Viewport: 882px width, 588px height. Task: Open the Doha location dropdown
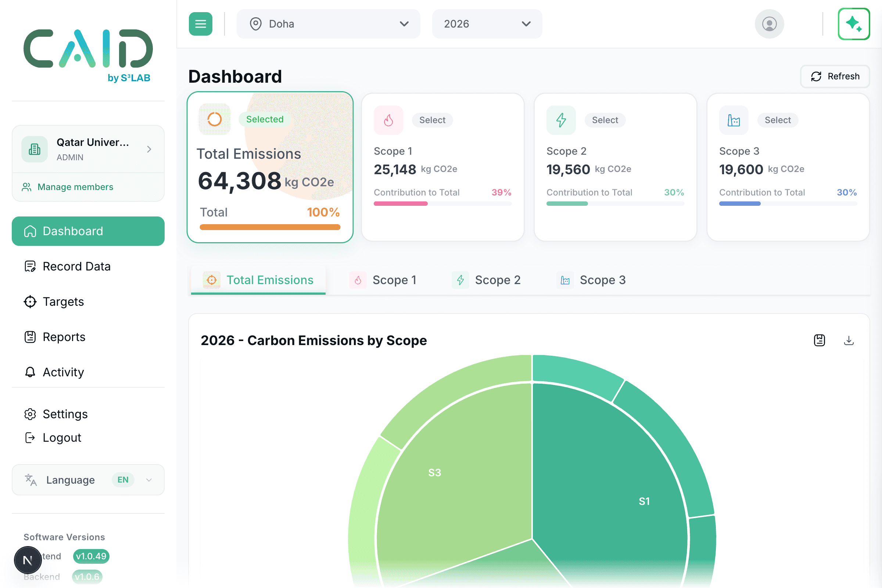point(328,24)
